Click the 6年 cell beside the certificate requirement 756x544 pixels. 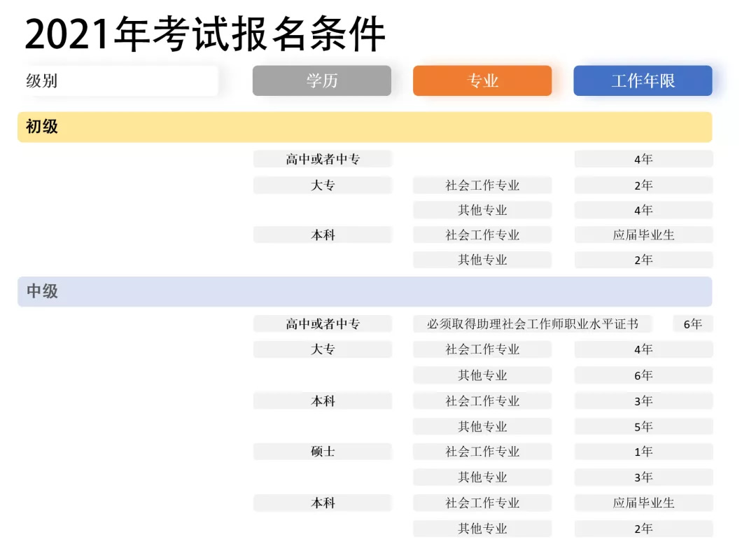coord(692,324)
